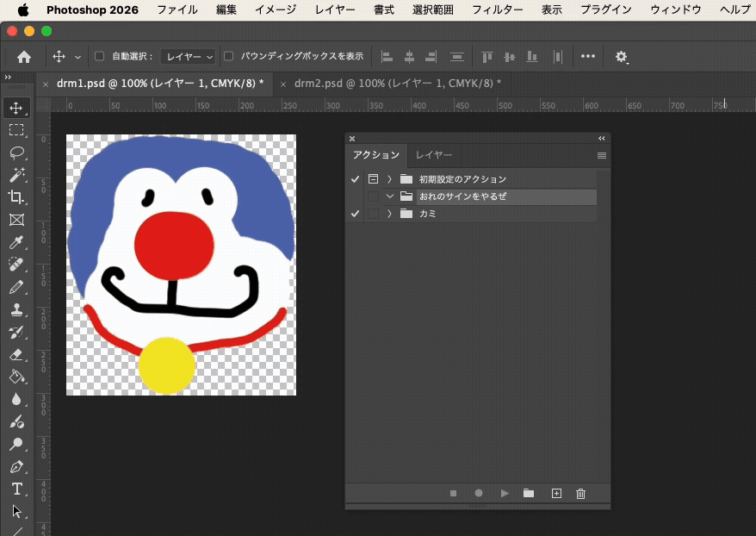Select the Path Selection tool
Image resolution: width=756 pixels, height=536 pixels.
tap(16, 511)
